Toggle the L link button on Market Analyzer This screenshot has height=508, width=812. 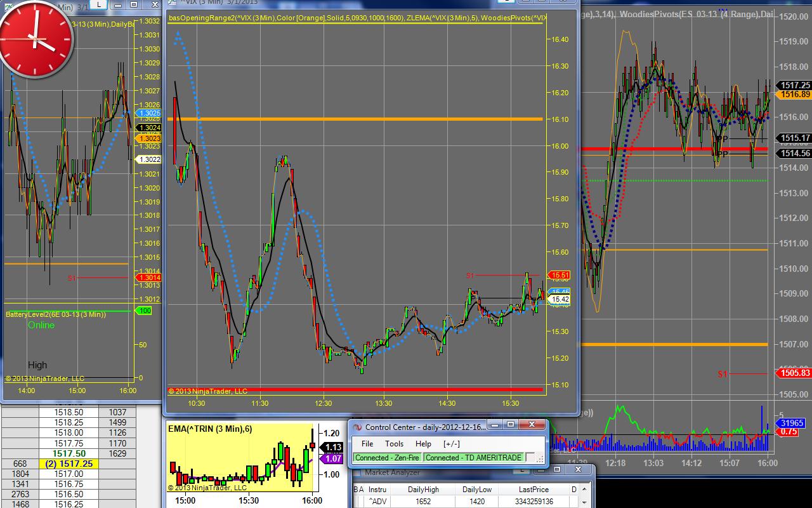tap(521, 470)
